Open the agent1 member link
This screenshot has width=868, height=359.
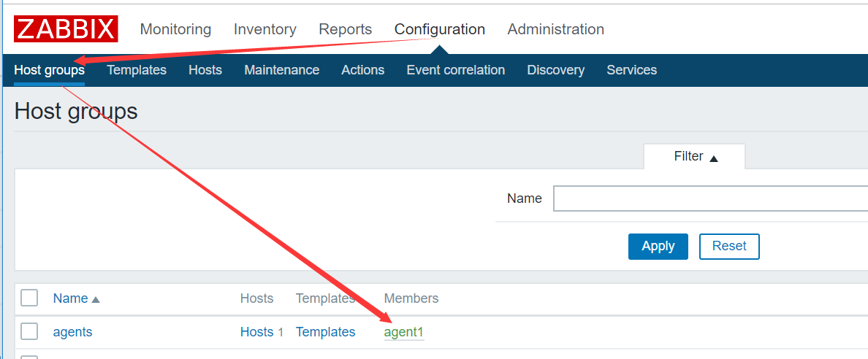(x=404, y=333)
